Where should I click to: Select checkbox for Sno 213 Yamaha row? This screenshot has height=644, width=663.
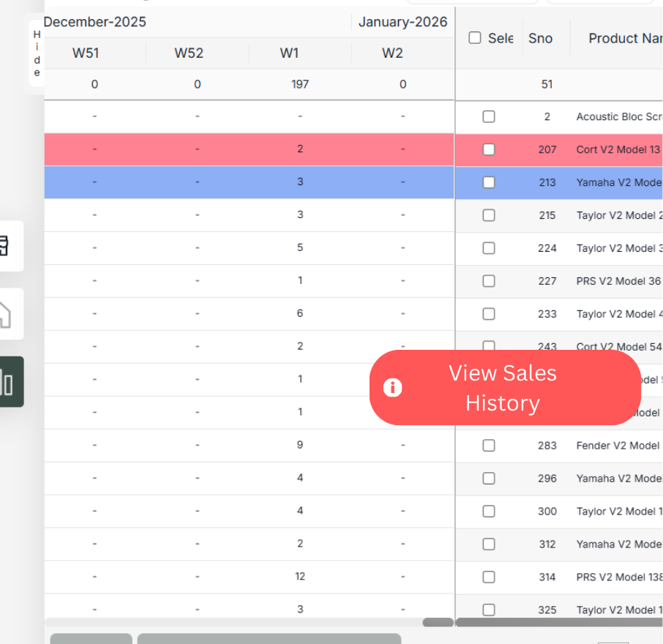click(489, 182)
